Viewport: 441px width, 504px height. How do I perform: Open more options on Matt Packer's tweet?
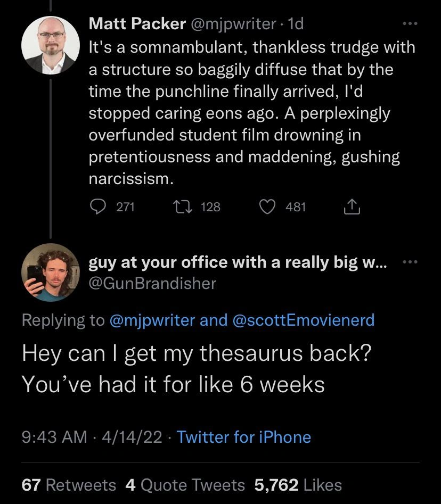pyautogui.click(x=408, y=24)
